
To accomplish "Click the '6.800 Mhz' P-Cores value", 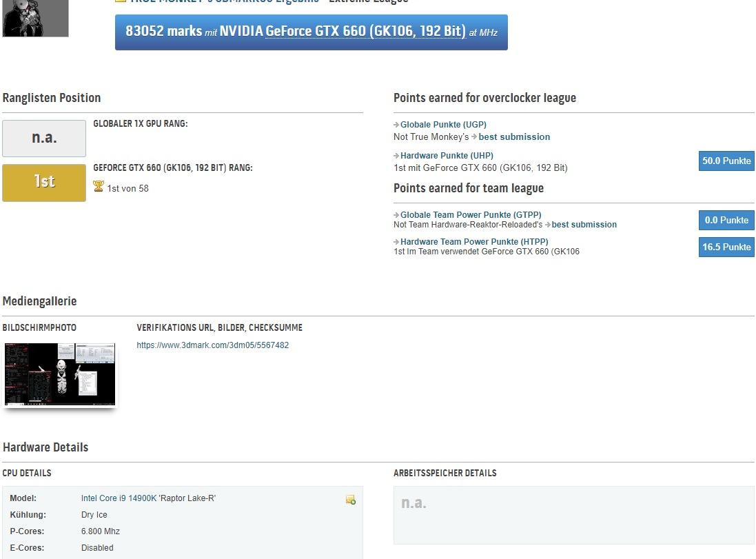I will [101, 531].
